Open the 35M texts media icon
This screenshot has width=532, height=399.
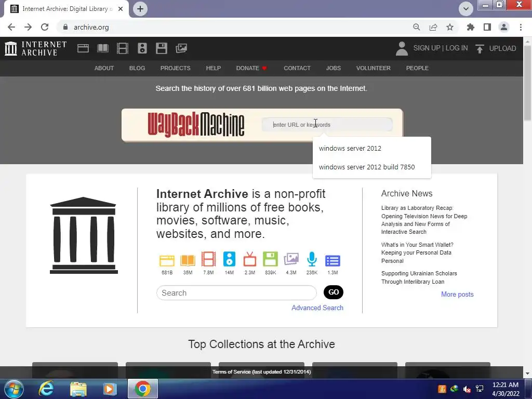pyautogui.click(x=188, y=260)
